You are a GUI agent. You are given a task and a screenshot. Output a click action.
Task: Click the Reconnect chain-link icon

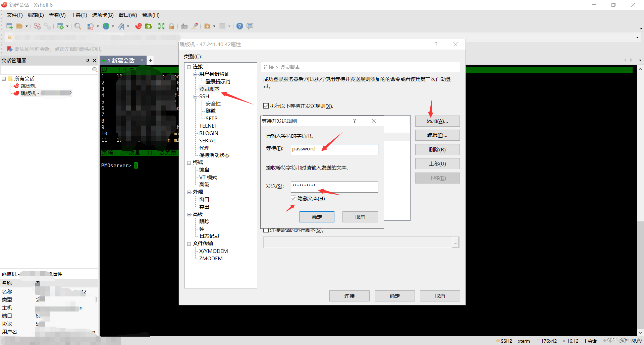point(47,26)
